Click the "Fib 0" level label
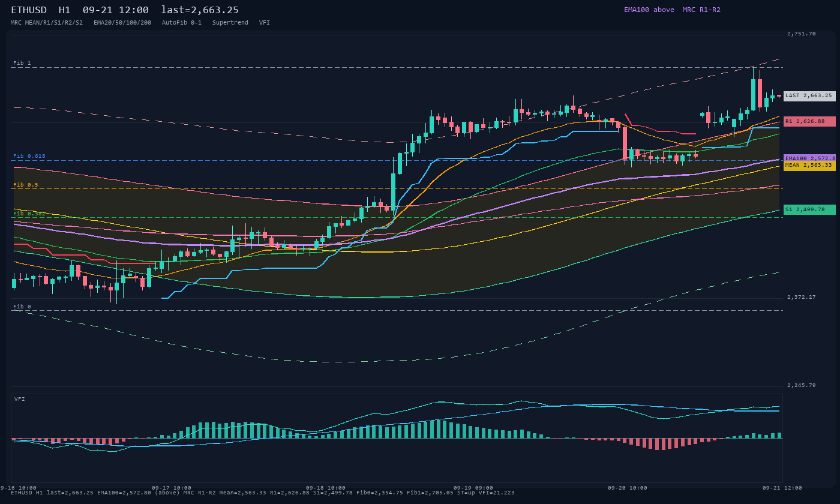840x504 pixels. click(x=22, y=307)
